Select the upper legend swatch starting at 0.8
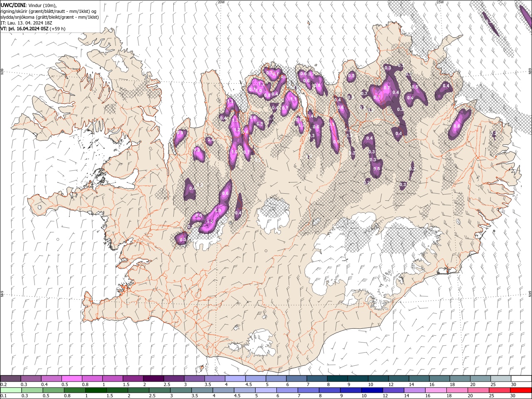Screen dimensions: 532x399 click(92, 378)
